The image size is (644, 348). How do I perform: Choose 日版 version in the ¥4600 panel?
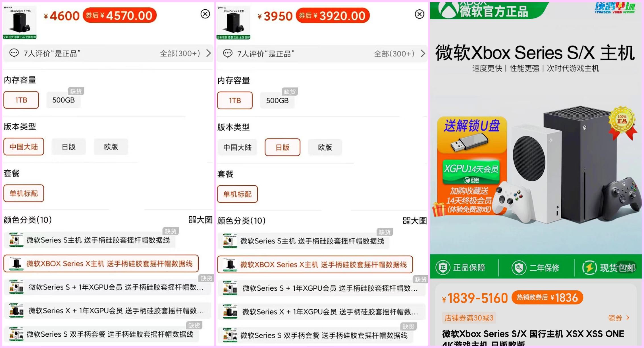pyautogui.click(x=68, y=147)
